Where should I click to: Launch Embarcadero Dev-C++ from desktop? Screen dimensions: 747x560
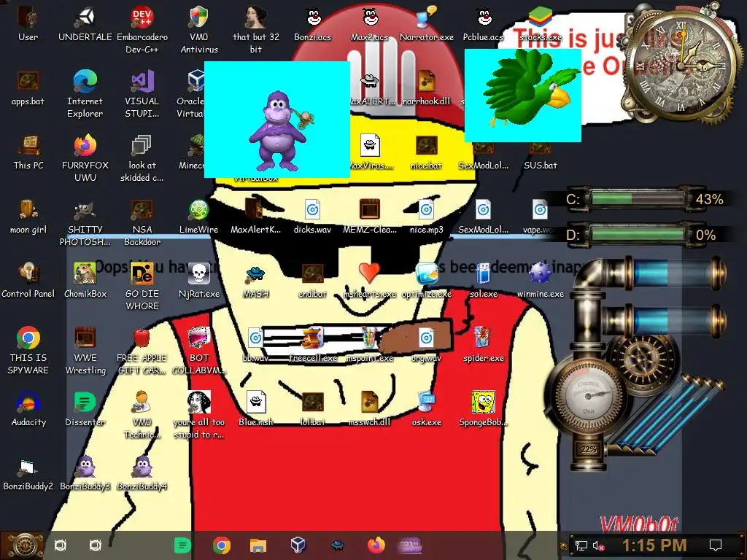[142, 29]
